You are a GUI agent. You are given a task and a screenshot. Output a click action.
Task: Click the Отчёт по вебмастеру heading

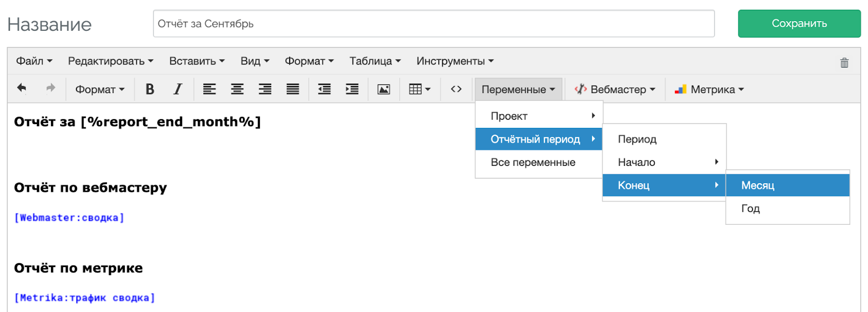point(91,188)
